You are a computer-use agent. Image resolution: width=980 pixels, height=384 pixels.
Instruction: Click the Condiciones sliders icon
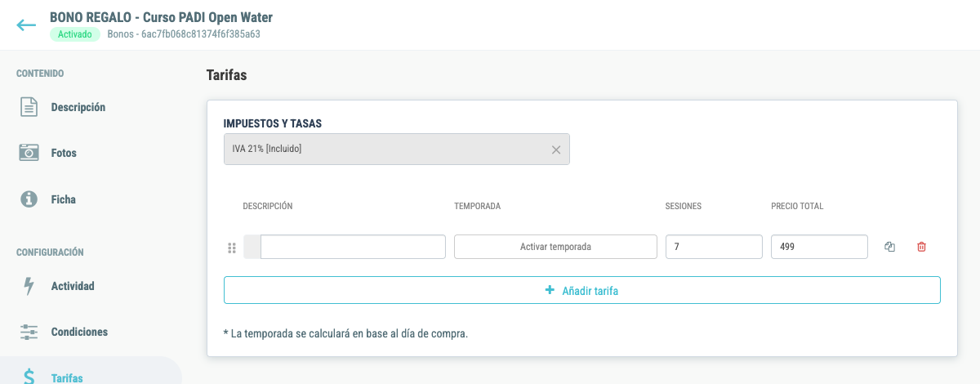29,332
